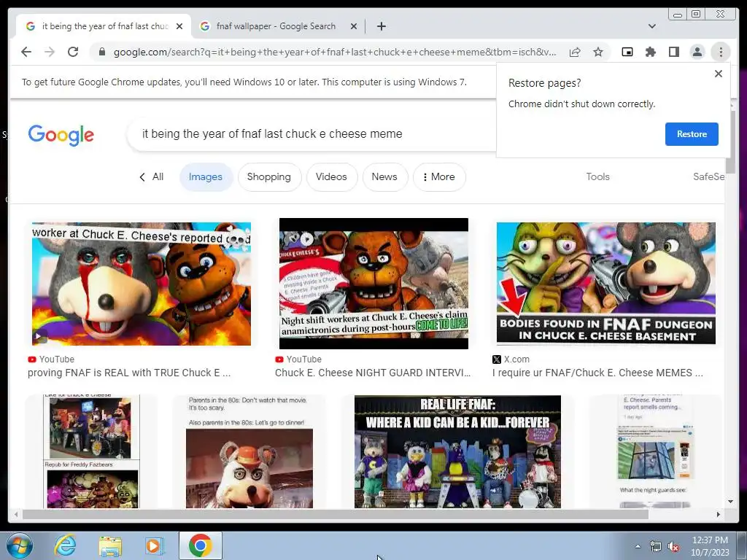
Task: Go back to the previous page
Action: coord(26,52)
